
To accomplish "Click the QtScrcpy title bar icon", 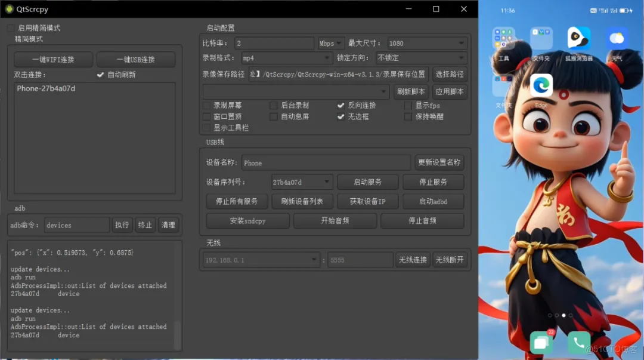I will (x=10, y=9).
